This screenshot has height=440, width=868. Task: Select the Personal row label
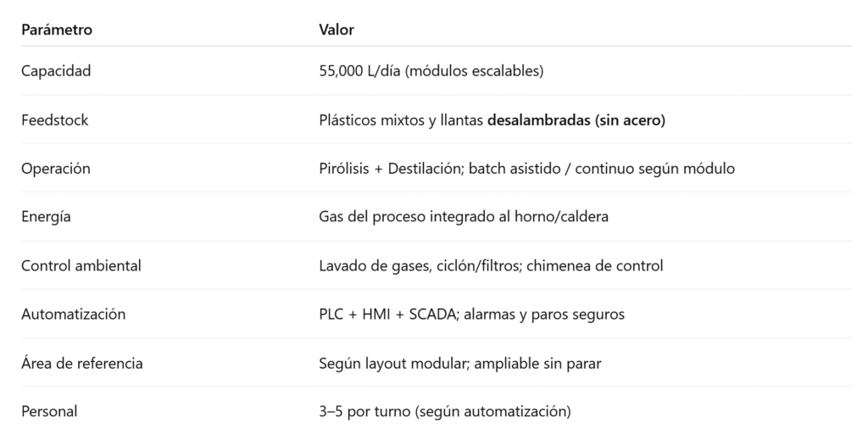click(x=49, y=412)
